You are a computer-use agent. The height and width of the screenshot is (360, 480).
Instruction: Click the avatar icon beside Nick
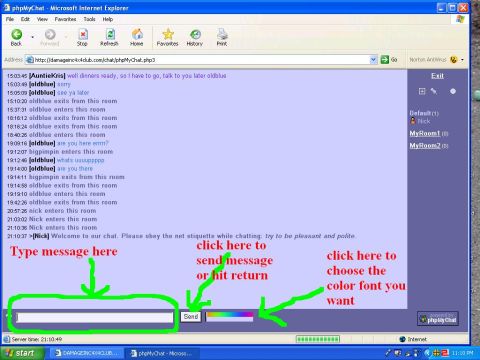[413, 121]
